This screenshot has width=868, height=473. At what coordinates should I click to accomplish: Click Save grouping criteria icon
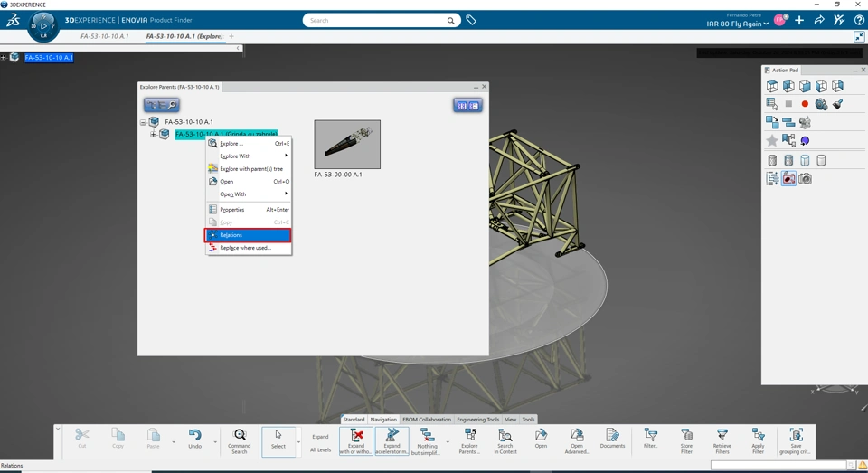coord(796,441)
